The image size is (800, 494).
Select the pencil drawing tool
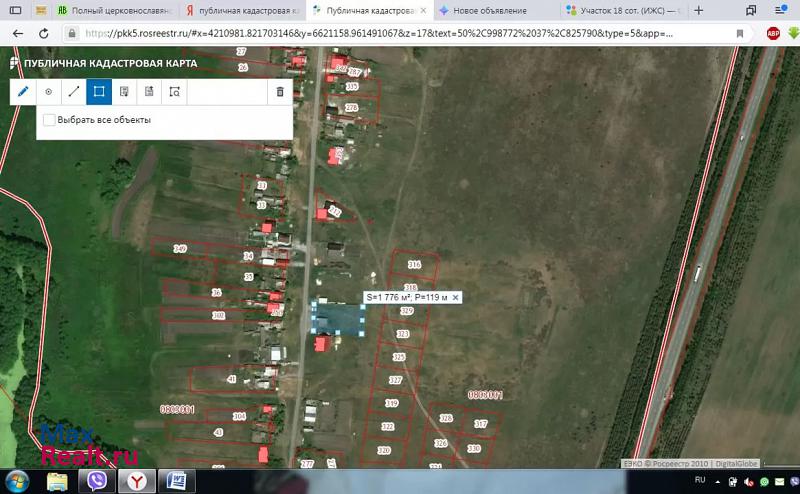click(23, 91)
